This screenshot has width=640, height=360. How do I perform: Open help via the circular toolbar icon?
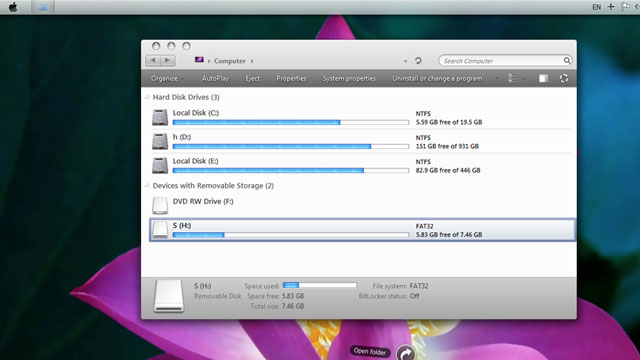564,78
